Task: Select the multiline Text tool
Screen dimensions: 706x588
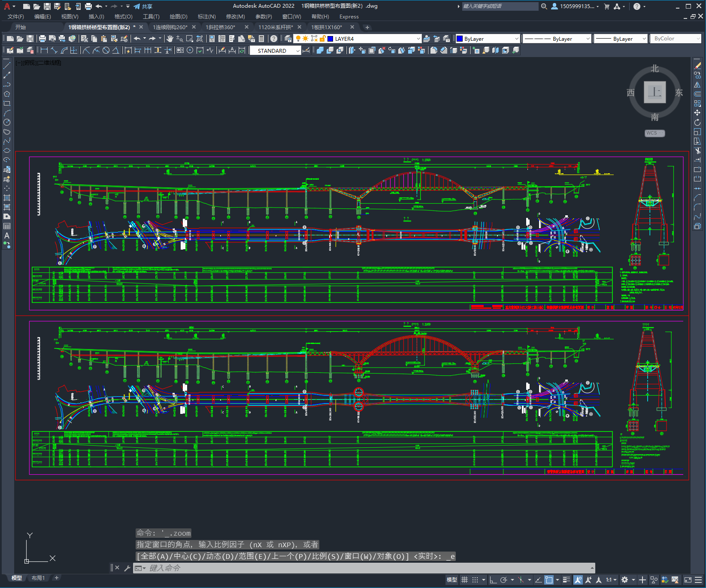Action: (7, 235)
